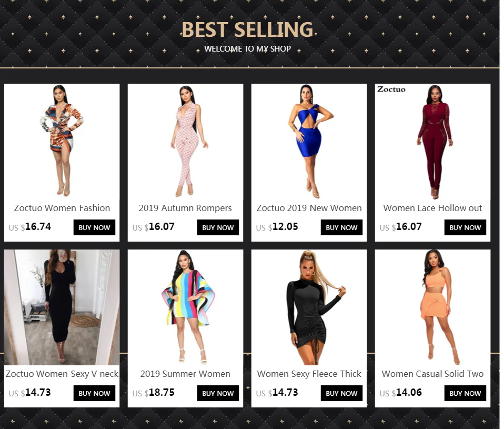Open the patterned wrap dress product image
This screenshot has width=504, height=429.
point(62,142)
